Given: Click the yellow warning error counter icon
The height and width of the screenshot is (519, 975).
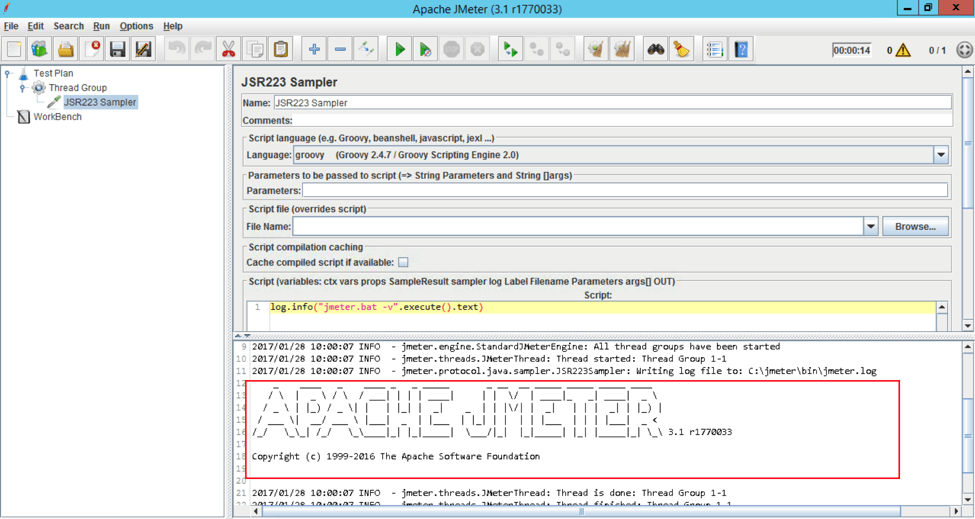Looking at the screenshot, I should point(903,50).
